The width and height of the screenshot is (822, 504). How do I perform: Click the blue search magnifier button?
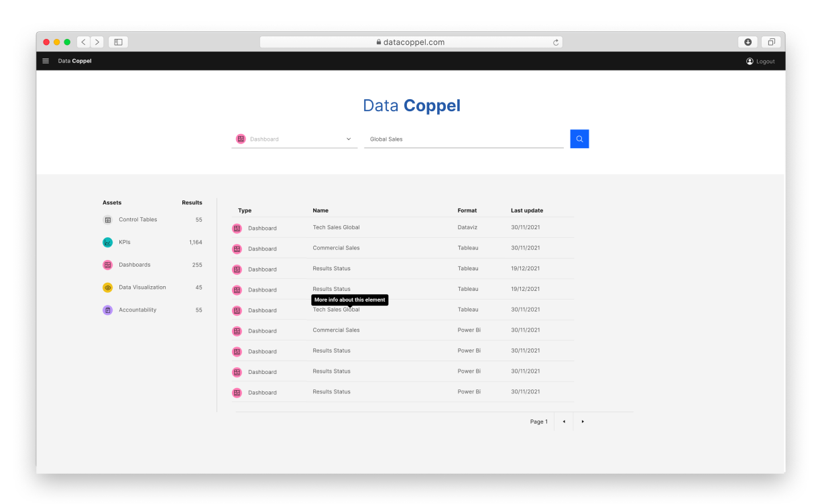579,139
